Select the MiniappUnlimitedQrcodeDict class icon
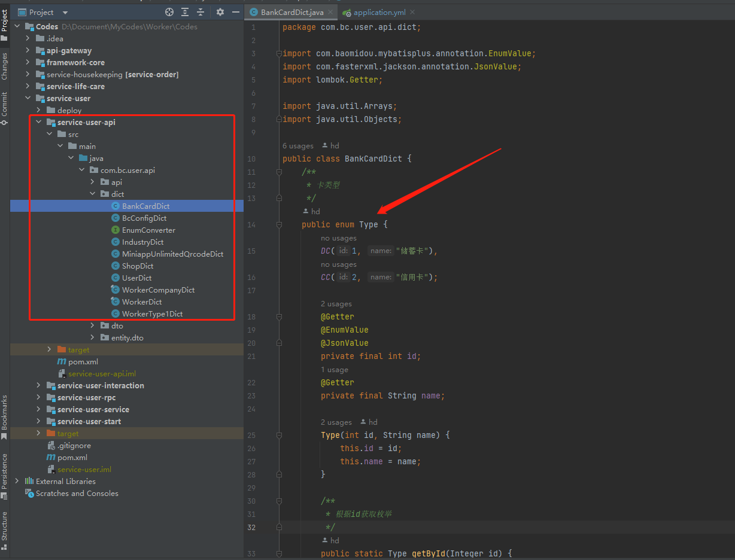The width and height of the screenshot is (735, 560). click(116, 254)
